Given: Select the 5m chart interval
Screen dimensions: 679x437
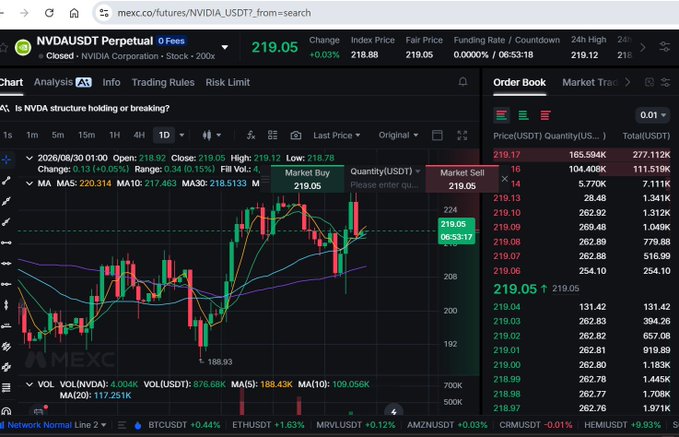Looking at the screenshot, I should coord(58,135).
